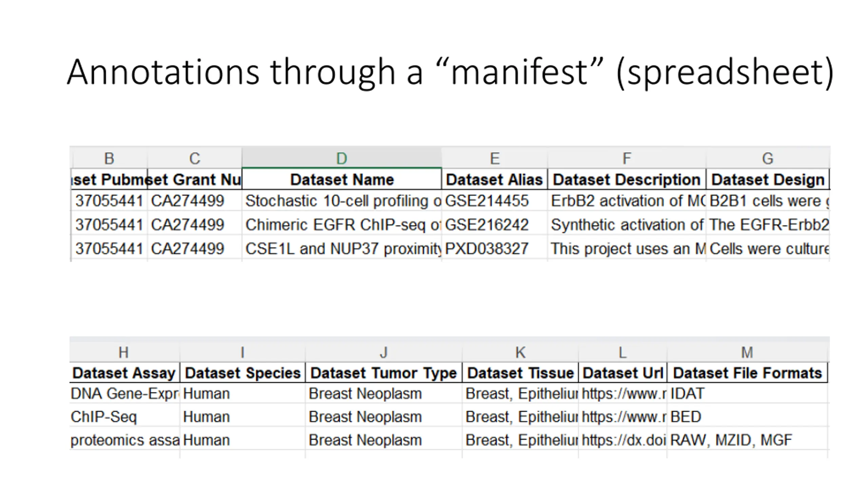Click the Chimeric EGFR ChIP-seq dataset name cell
The width and height of the screenshot is (868, 488).
click(341, 224)
